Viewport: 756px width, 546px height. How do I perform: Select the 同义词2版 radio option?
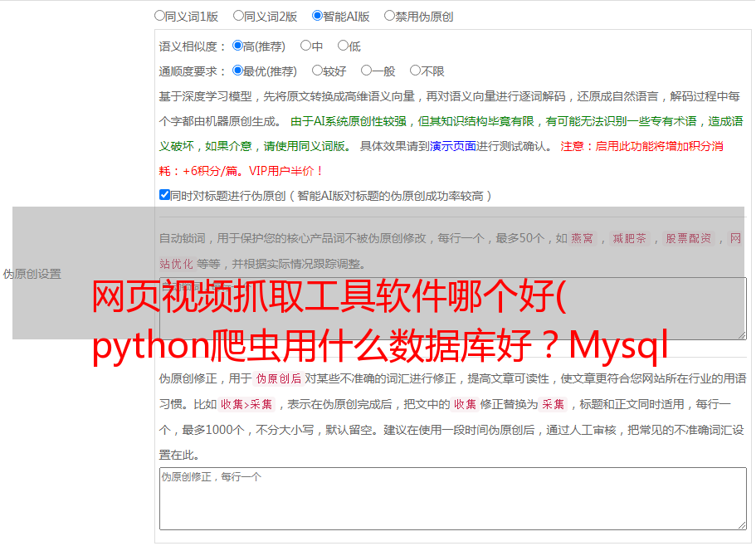point(238,16)
